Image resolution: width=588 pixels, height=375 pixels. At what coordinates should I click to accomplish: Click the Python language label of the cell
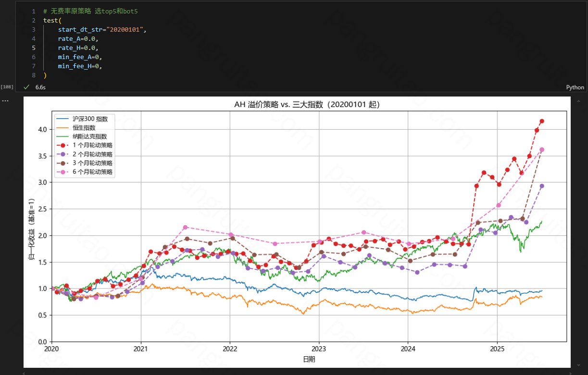click(575, 87)
